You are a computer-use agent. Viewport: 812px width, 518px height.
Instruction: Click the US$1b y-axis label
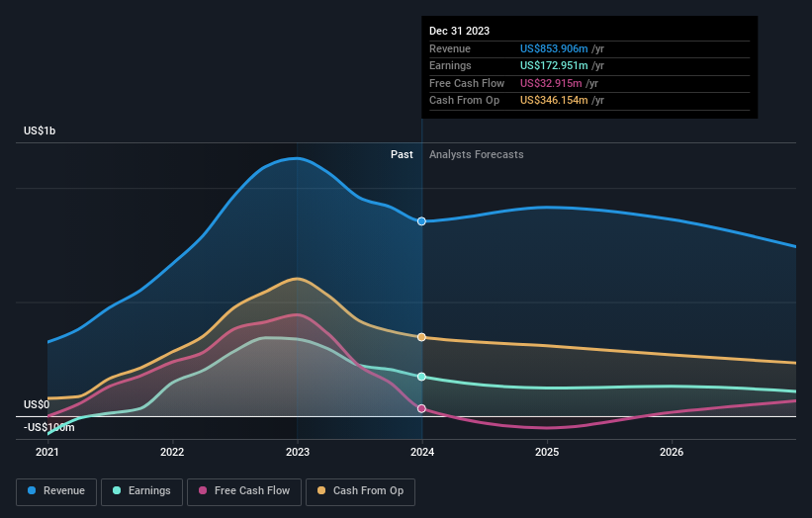pos(40,130)
